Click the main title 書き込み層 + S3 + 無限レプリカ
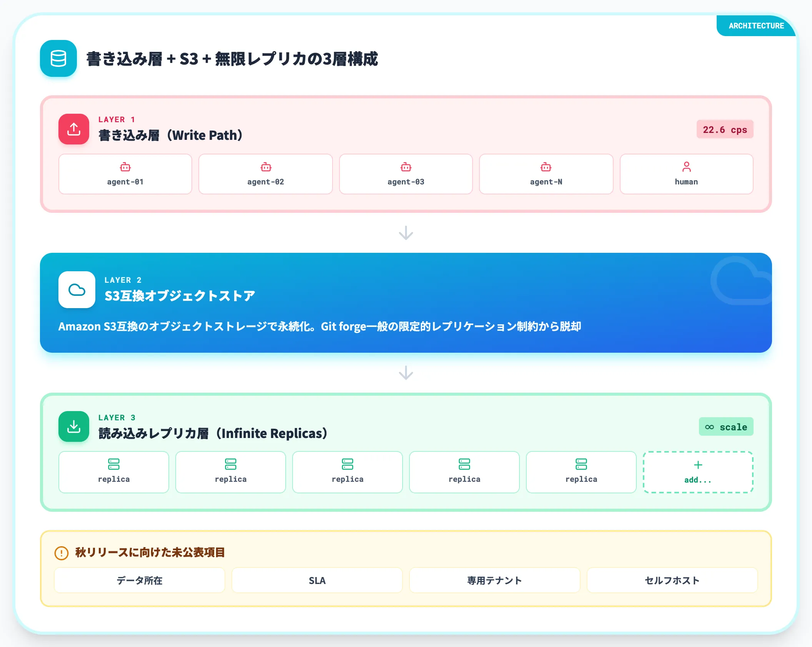The width and height of the screenshot is (812, 647). coord(232,59)
